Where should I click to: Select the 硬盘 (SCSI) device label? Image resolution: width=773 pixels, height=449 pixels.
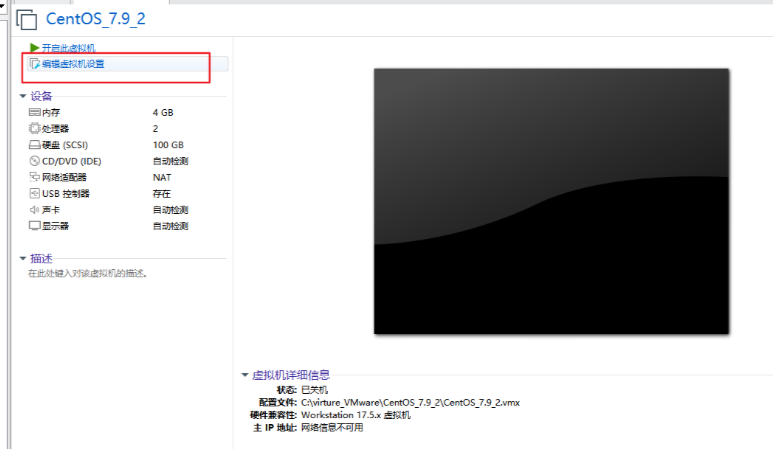click(65, 145)
